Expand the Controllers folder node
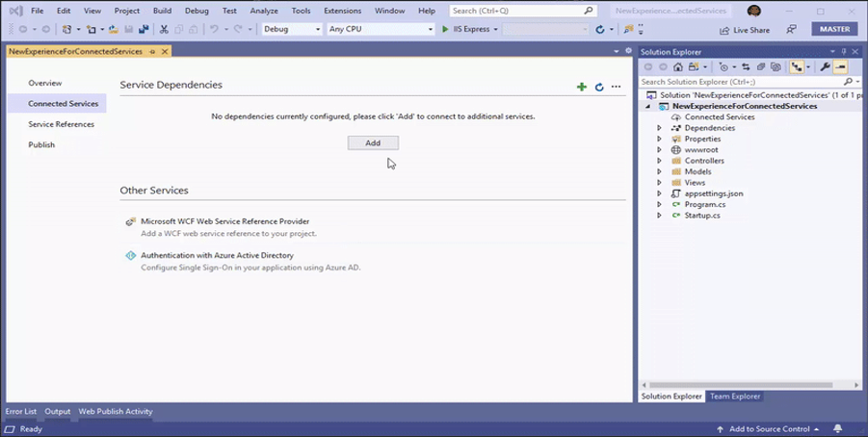This screenshot has height=437, width=868. pyautogui.click(x=660, y=161)
